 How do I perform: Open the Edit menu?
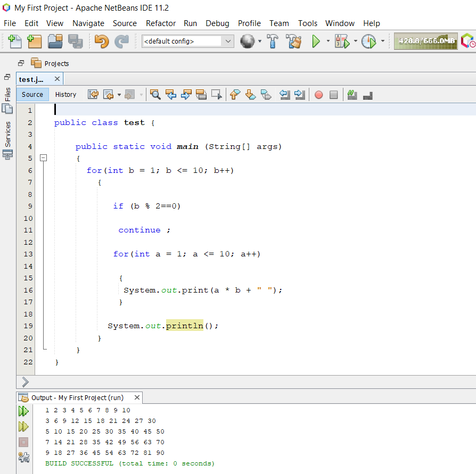(x=31, y=23)
